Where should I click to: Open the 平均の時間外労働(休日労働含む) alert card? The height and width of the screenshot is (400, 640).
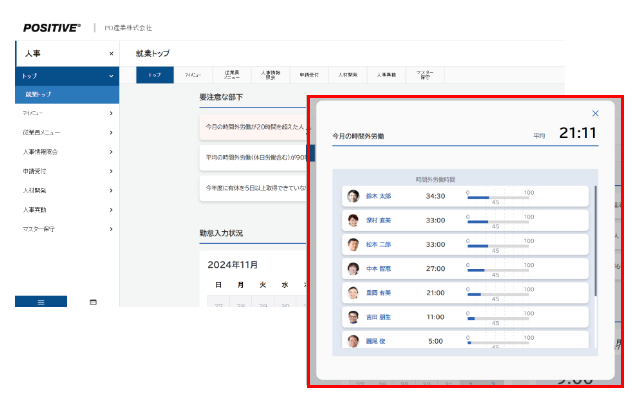tap(254, 158)
